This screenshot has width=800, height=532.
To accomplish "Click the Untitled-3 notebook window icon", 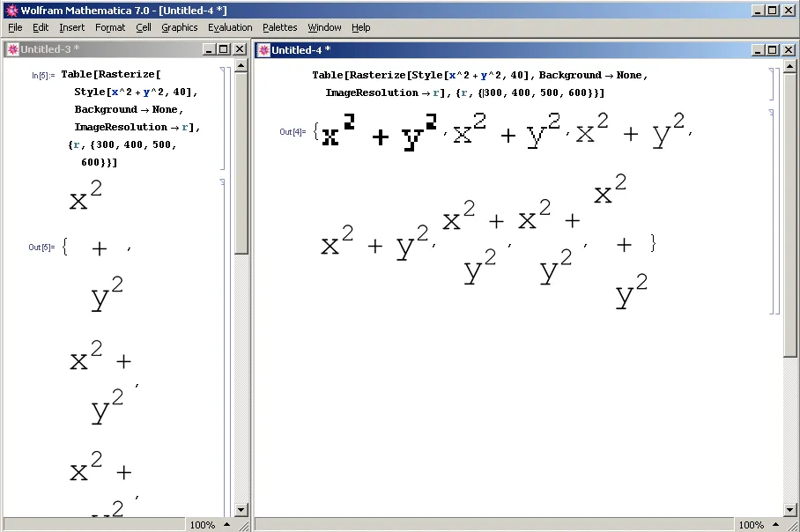I will click(x=12, y=49).
